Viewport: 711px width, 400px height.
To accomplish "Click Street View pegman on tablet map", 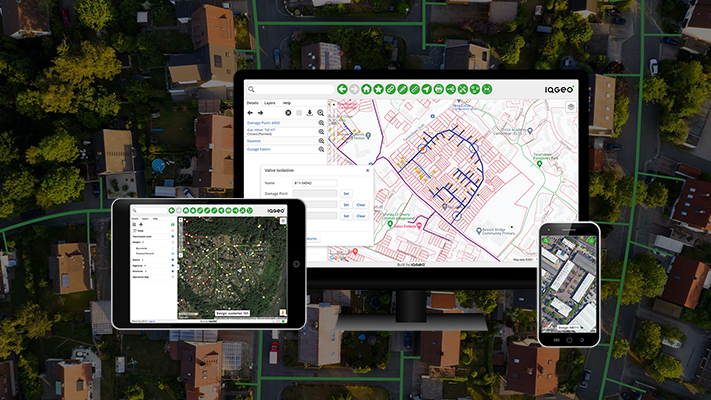I will 283,312.
